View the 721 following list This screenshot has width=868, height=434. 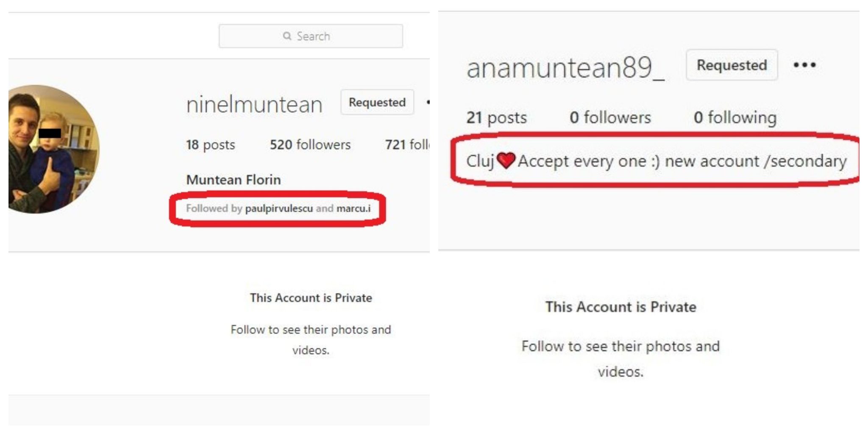tap(407, 145)
